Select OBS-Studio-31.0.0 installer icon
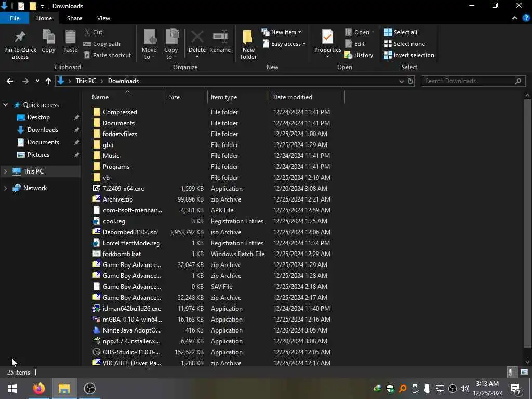The width and height of the screenshot is (532, 399). pyautogui.click(x=96, y=352)
